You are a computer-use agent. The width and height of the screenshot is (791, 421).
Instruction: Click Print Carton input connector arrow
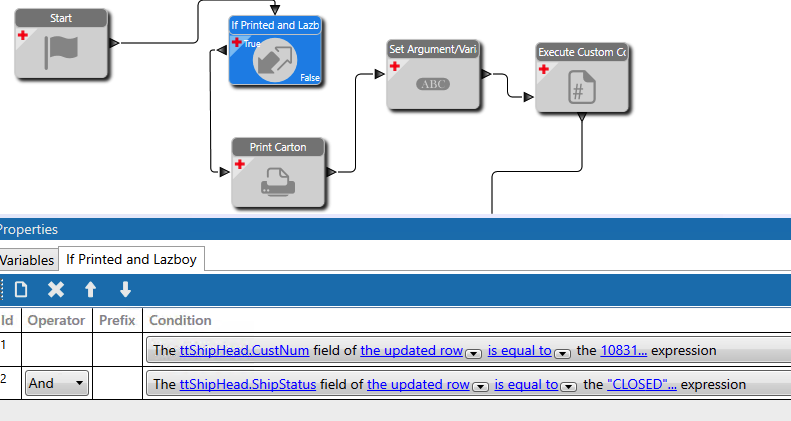coord(224,172)
